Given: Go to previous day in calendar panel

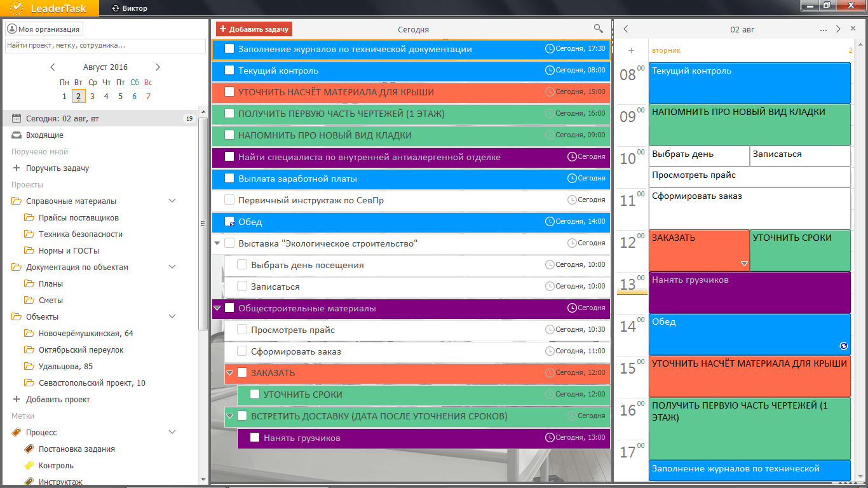Looking at the screenshot, I should click(626, 29).
